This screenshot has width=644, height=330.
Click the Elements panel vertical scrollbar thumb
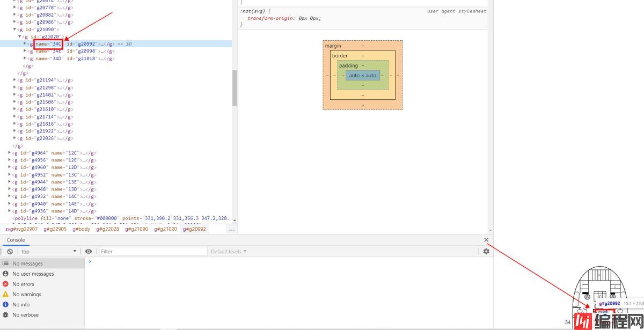[x=235, y=89]
